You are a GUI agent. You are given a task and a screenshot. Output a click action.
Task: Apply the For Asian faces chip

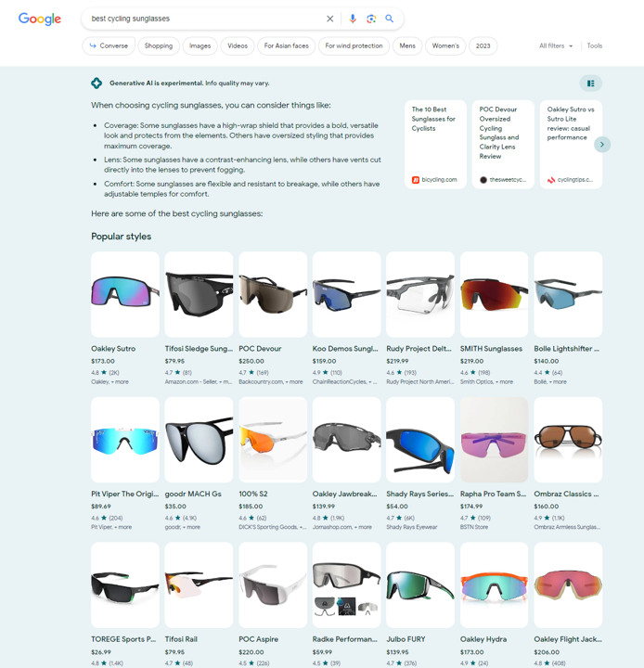(x=287, y=46)
